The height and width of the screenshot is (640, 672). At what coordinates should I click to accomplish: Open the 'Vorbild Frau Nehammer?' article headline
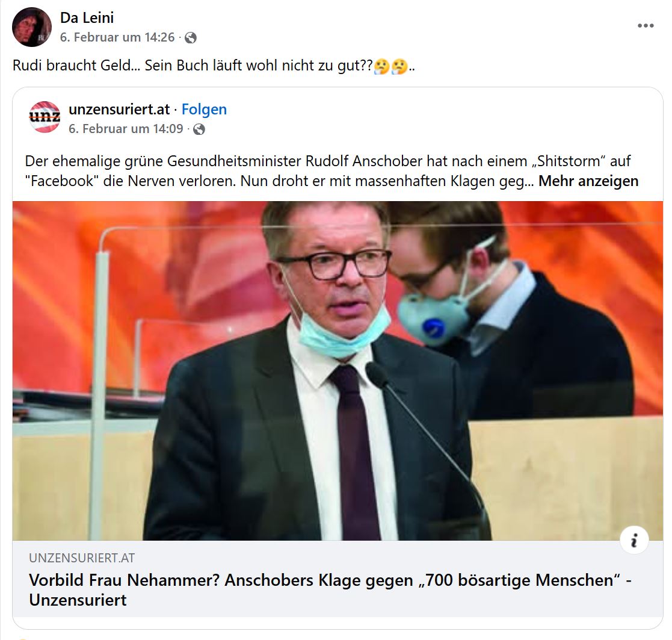pos(330,590)
